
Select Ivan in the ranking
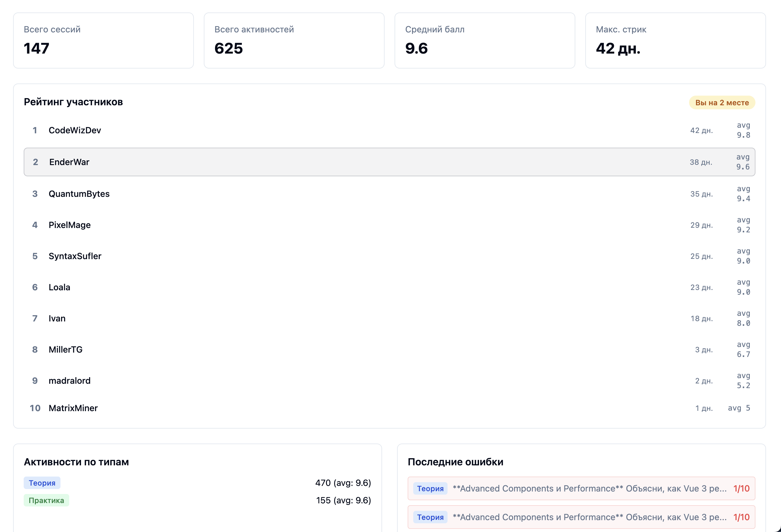tap(57, 318)
